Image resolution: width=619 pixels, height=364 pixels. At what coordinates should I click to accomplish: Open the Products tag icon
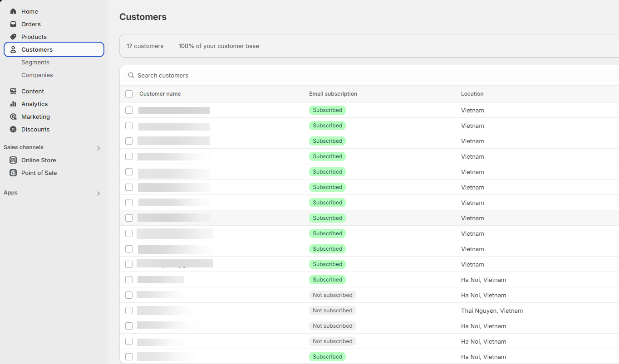(13, 37)
